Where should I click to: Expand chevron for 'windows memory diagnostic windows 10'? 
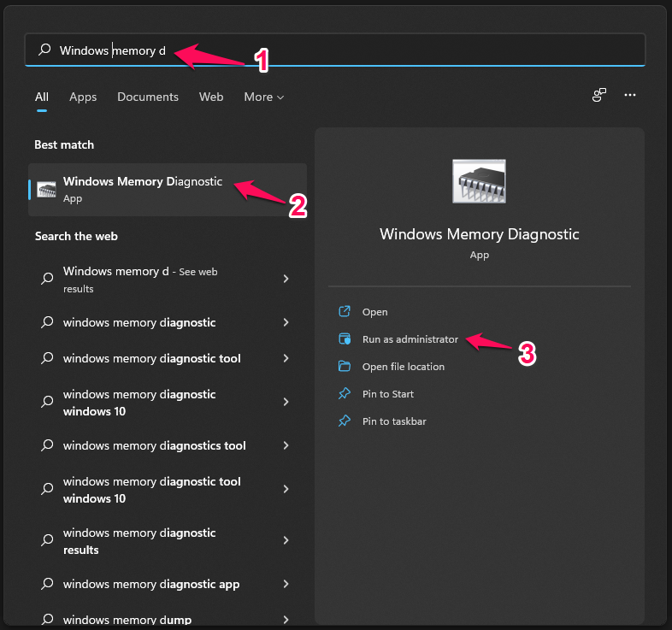286,402
